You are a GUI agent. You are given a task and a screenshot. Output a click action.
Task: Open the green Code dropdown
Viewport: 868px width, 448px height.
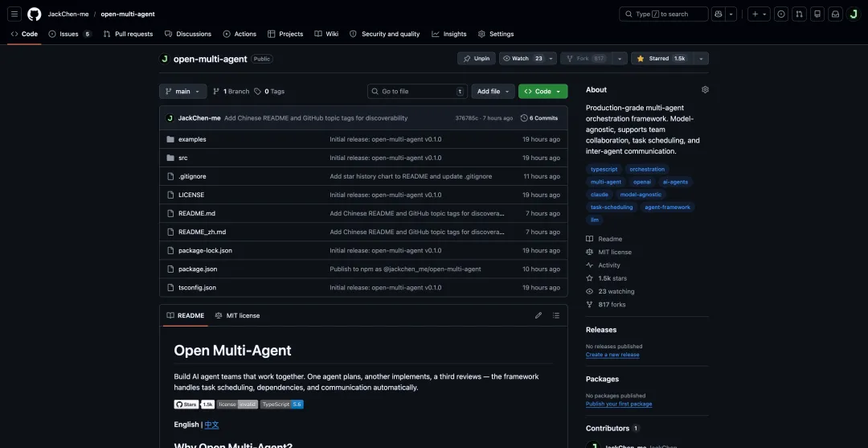pyautogui.click(x=543, y=92)
